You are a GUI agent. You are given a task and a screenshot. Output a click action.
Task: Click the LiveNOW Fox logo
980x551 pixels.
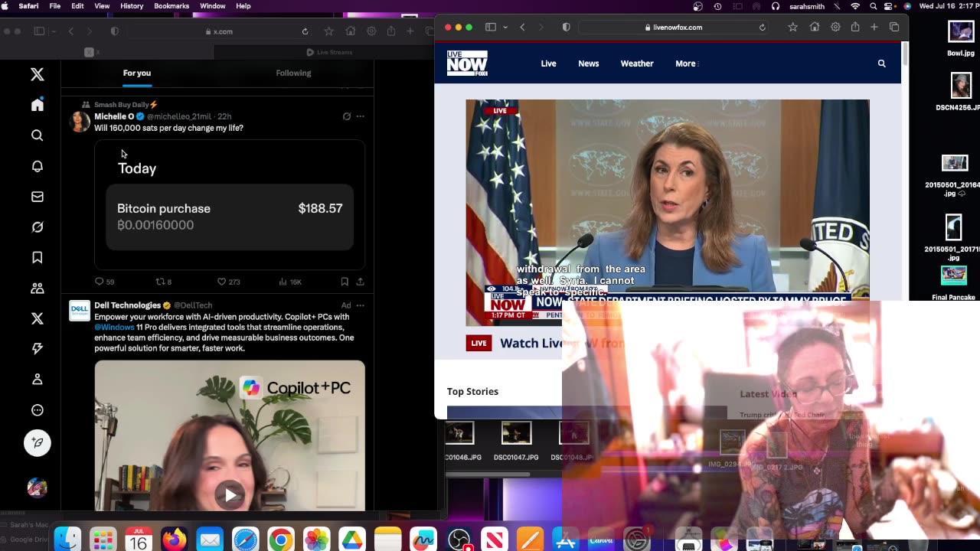467,64
